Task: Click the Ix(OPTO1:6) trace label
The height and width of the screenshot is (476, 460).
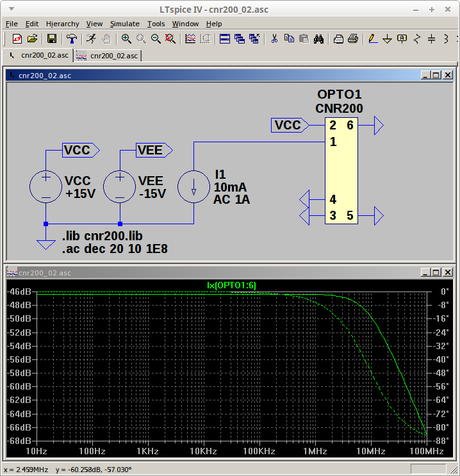Action: 231,285
